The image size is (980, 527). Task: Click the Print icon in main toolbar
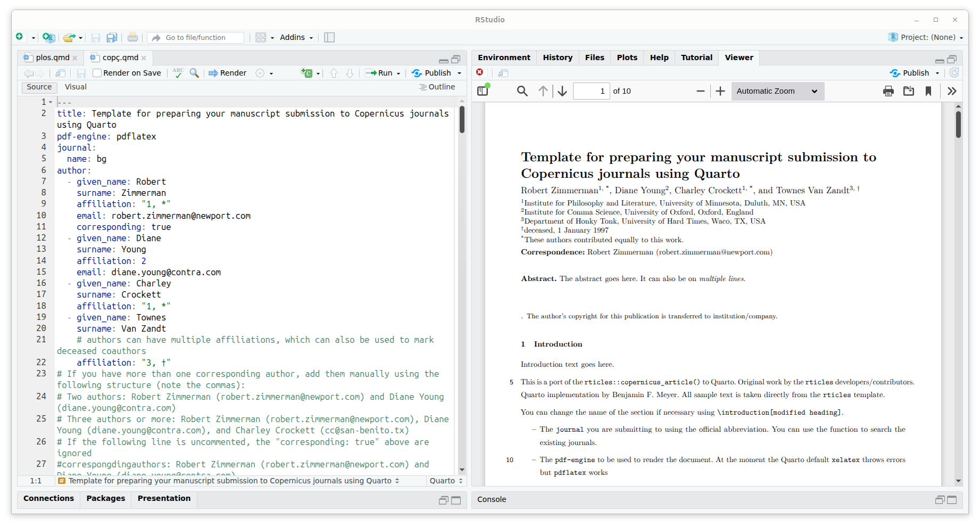pos(132,37)
